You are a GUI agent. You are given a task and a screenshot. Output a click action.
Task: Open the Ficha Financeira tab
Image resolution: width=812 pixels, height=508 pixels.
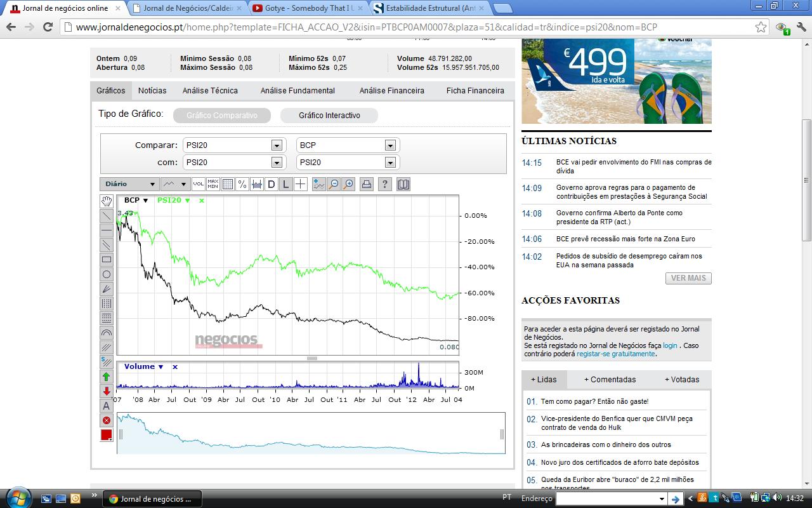(475, 91)
